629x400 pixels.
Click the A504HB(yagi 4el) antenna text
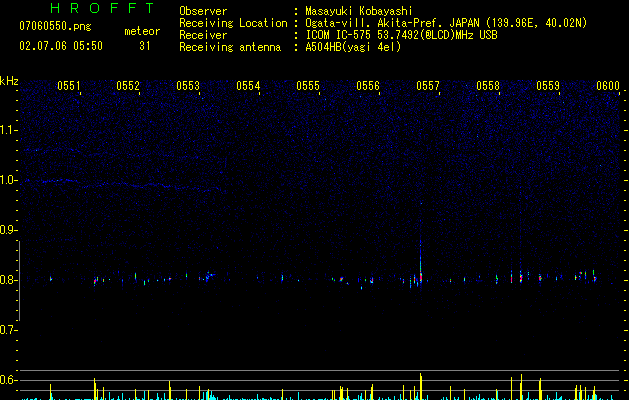[353, 47]
